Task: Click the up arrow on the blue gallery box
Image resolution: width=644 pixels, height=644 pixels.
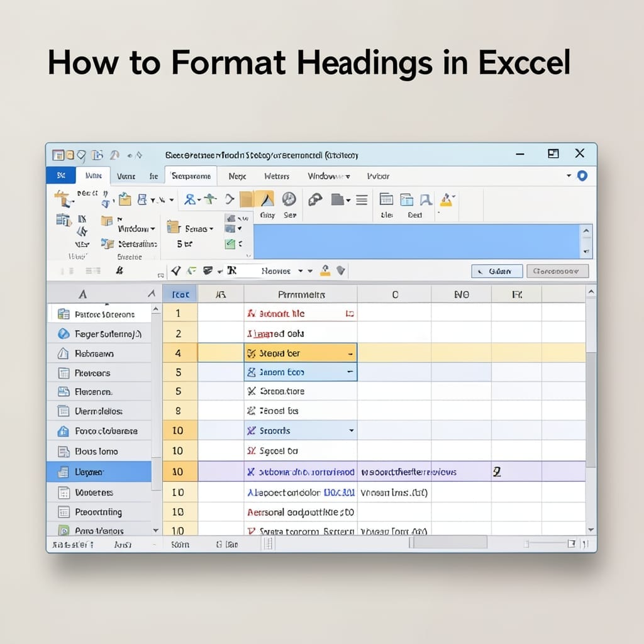Action: pyautogui.click(x=586, y=230)
